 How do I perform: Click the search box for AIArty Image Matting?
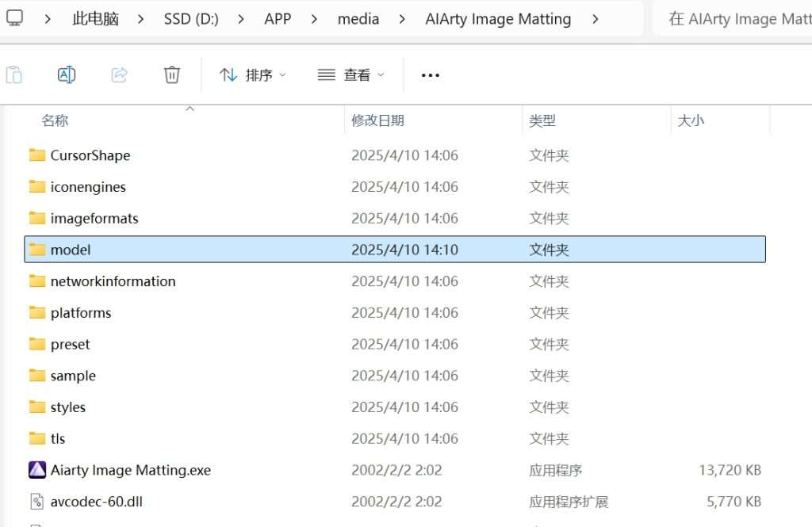[x=737, y=18]
